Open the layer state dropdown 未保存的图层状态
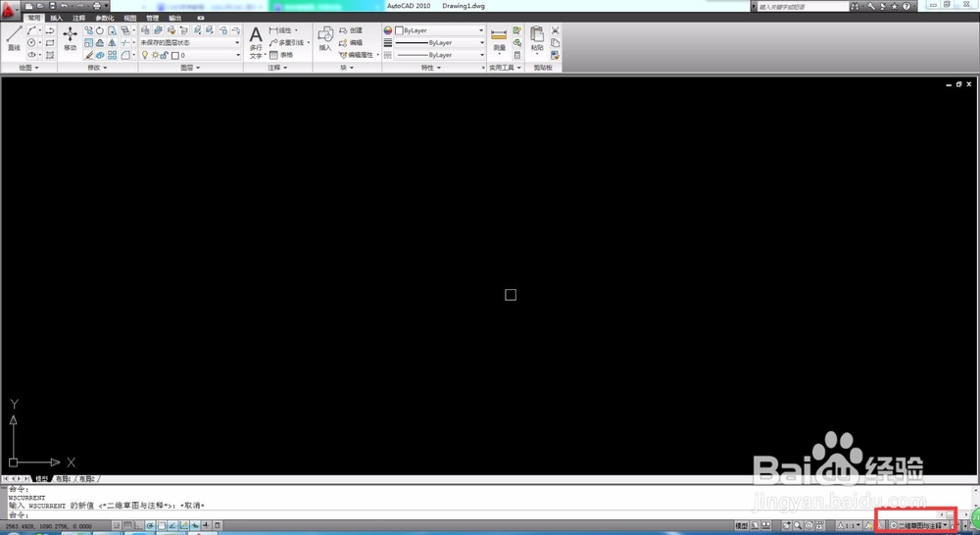The image size is (980, 535). (x=190, y=42)
